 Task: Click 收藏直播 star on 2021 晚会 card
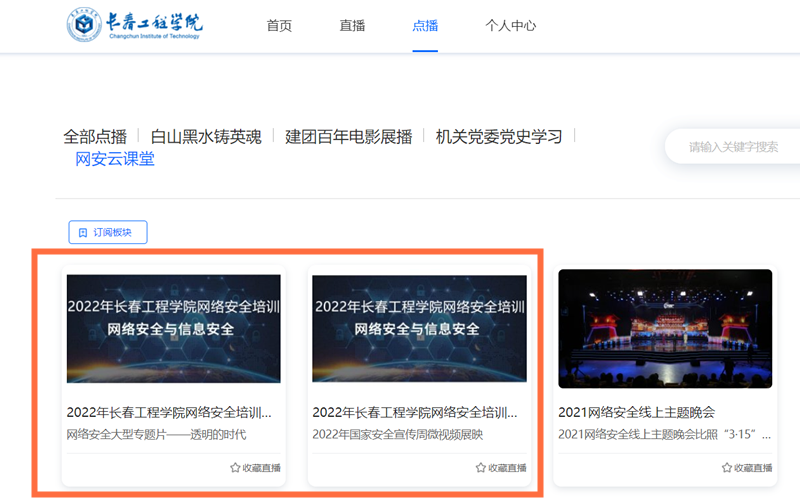727,467
